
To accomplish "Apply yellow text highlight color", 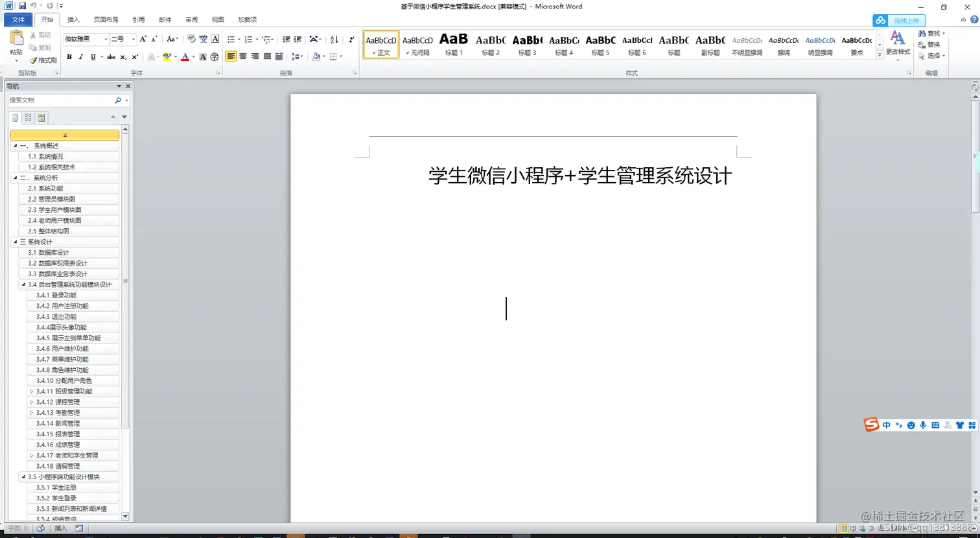I will 167,57.
